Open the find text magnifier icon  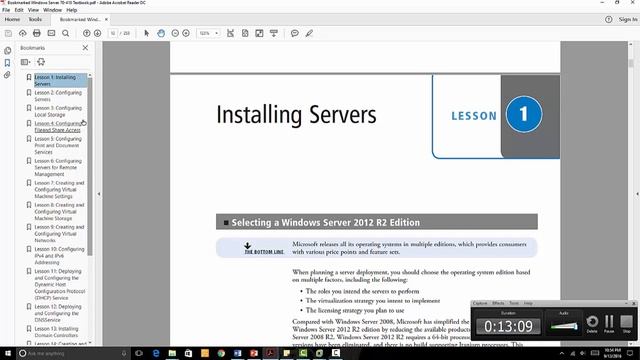click(65, 33)
